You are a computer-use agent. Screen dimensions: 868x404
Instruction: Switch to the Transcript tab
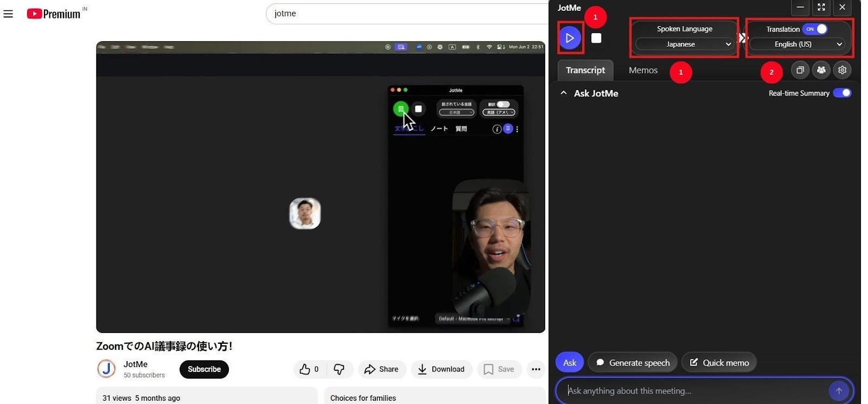(x=585, y=70)
